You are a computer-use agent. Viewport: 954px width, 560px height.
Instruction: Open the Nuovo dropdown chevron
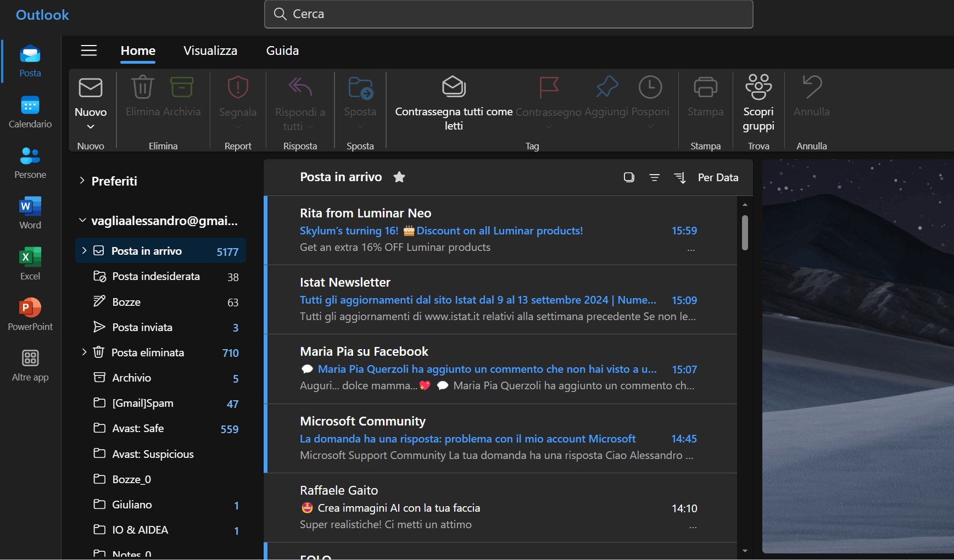(91, 127)
